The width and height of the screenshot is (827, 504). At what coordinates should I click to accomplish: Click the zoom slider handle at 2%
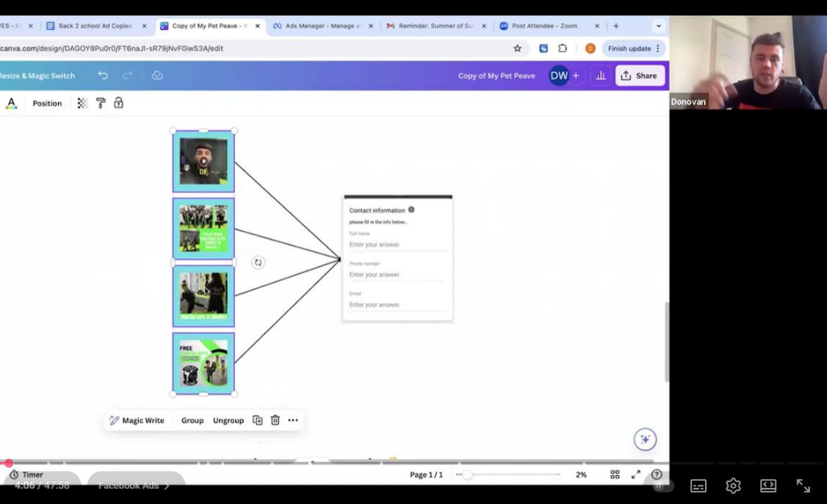coord(467,475)
